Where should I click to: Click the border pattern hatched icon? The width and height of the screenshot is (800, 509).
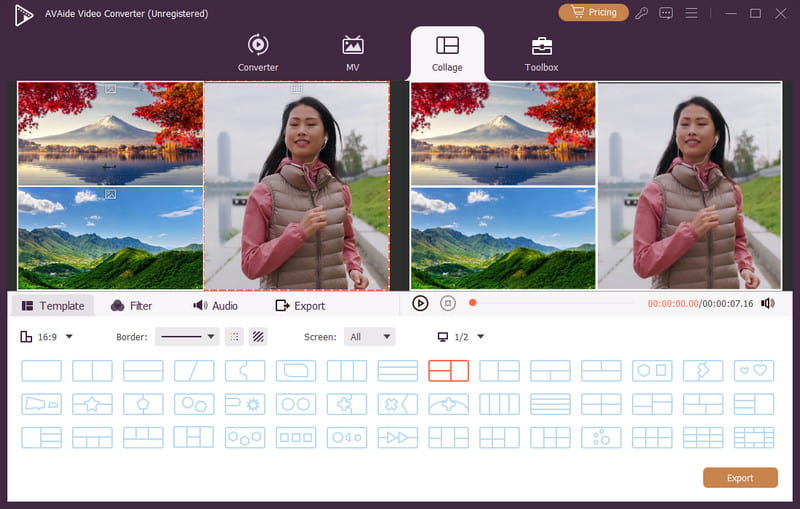pos(258,337)
